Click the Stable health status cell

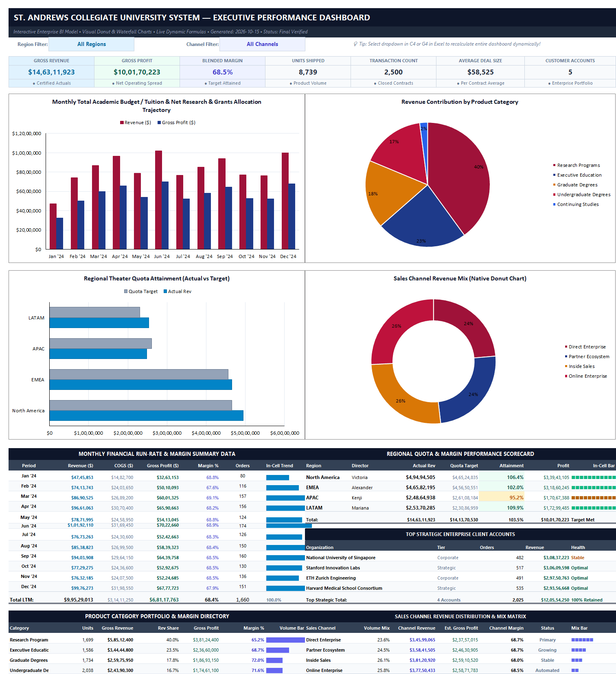[578, 558]
